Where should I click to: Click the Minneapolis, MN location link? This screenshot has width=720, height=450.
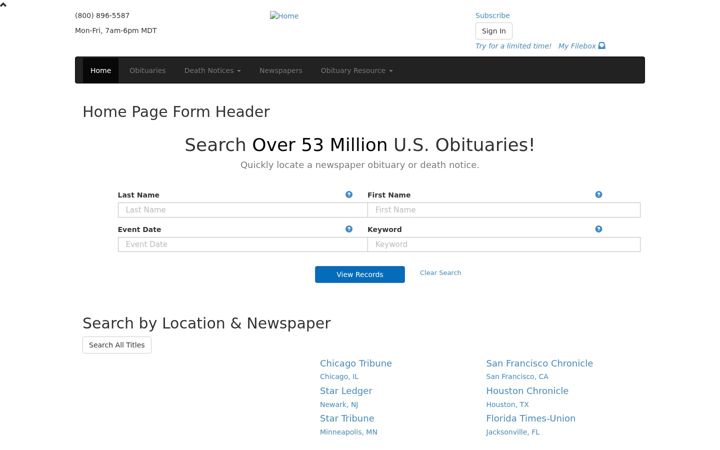349,432
